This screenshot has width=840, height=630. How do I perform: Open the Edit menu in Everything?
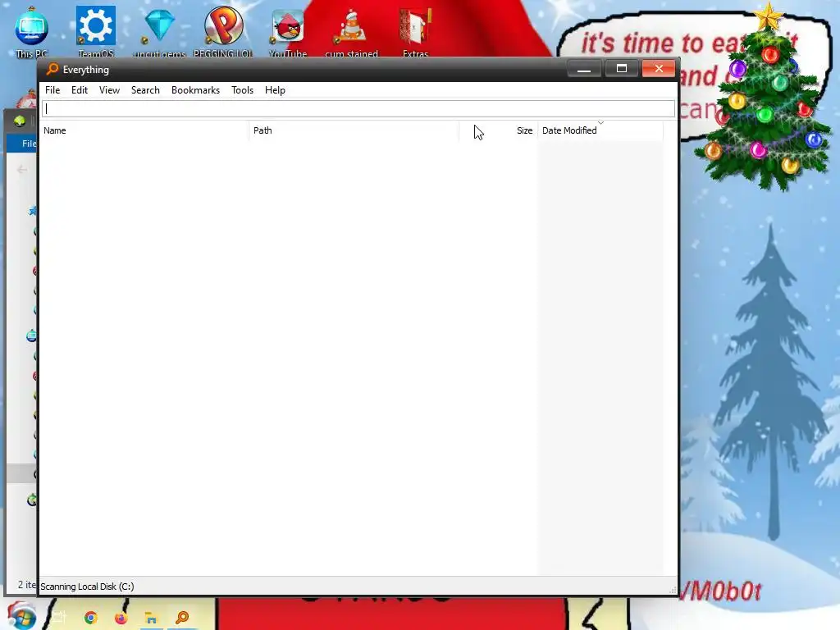(x=80, y=90)
